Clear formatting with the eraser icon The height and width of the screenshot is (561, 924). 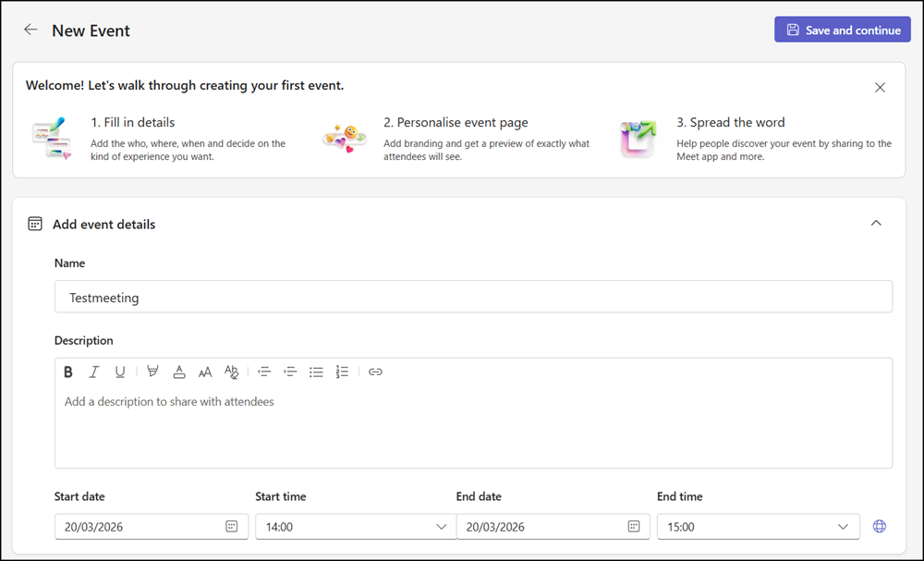(233, 372)
